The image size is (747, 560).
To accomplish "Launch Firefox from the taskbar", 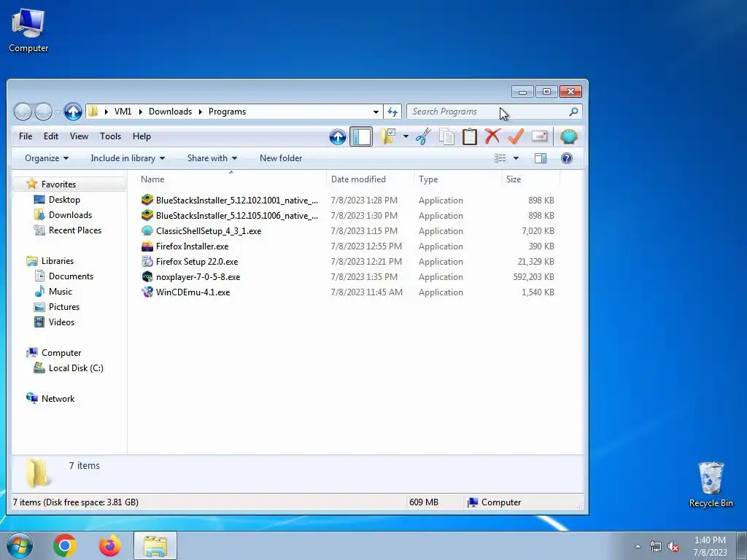I will (x=109, y=545).
